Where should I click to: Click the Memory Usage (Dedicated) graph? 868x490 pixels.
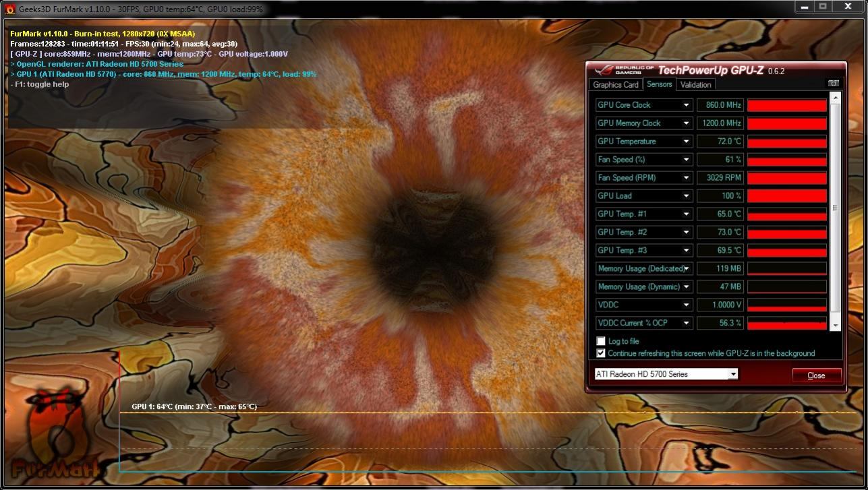click(x=787, y=269)
